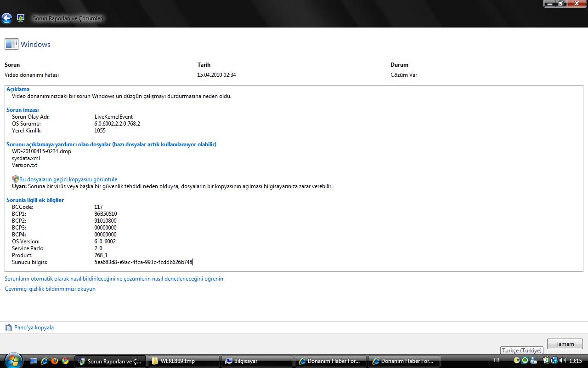
Task: Click Sunucu bilgisi GUID value
Action: [x=143, y=262]
